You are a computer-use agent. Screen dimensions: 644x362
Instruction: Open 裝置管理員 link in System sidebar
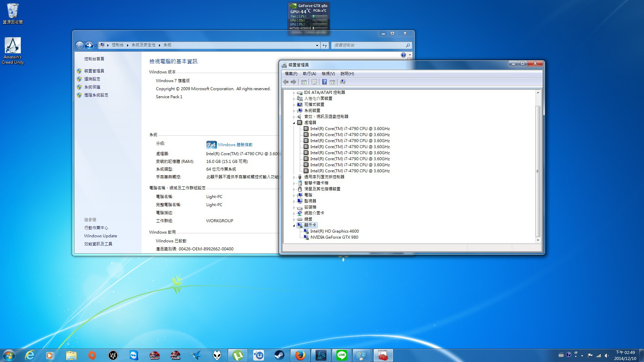[x=94, y=71]
